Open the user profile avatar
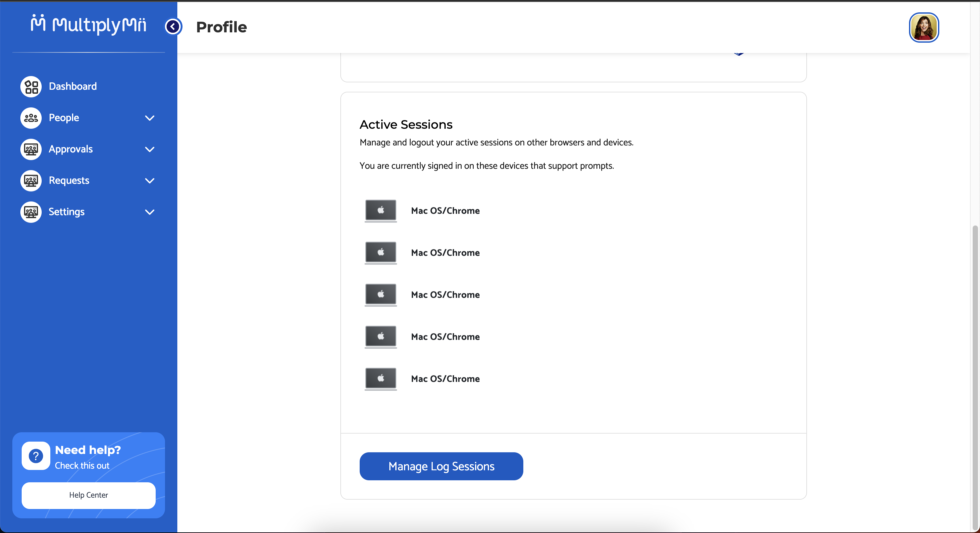980x533 pixels. pos(924,27)
